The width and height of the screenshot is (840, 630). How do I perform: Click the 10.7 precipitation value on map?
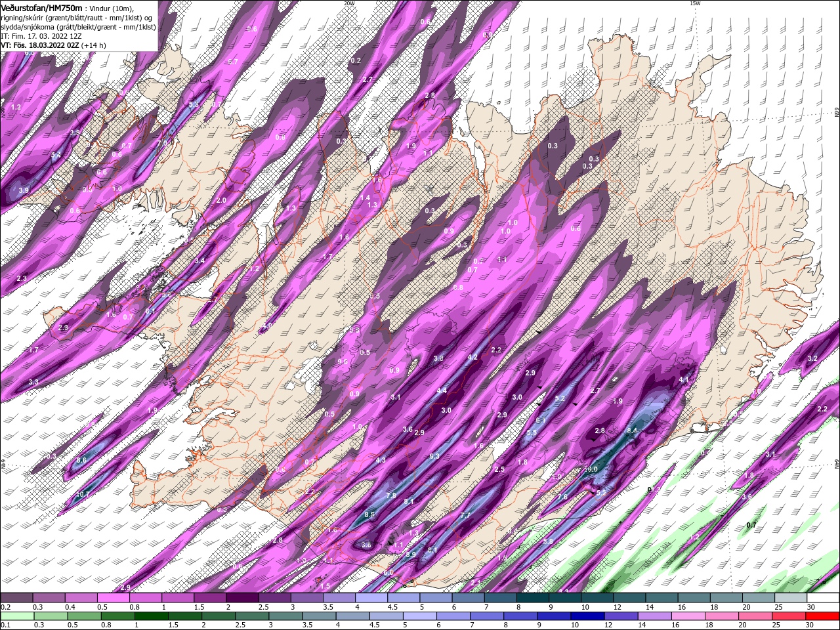[x=83, y=494]
